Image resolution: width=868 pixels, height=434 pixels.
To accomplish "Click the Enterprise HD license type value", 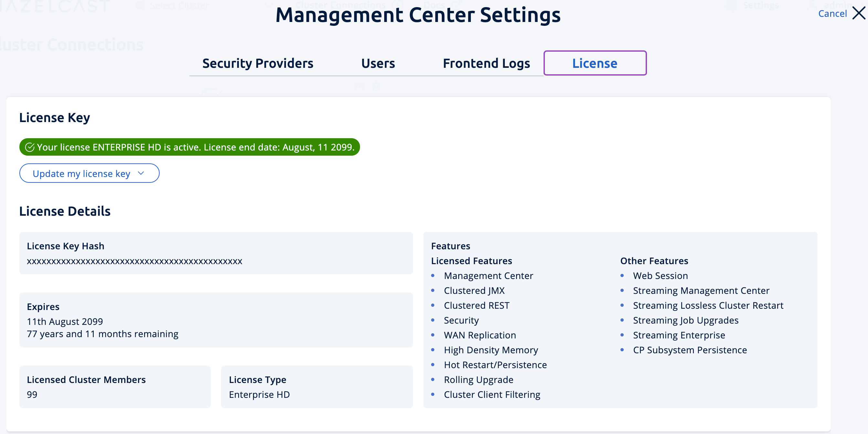I will click(x=259, y=395).
